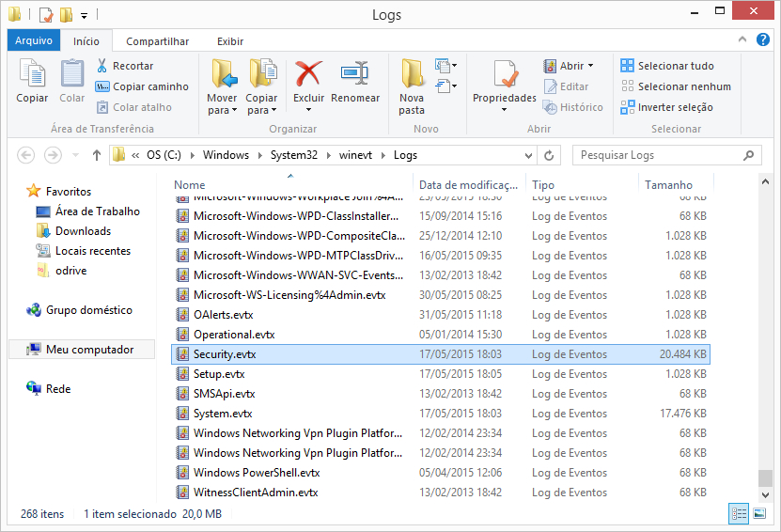Click Recortar scissors icon
781x532 pixels.
click(x=102, y=66)
